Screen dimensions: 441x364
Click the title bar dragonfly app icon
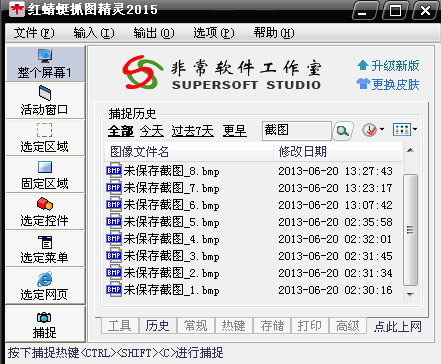(16, 9)
